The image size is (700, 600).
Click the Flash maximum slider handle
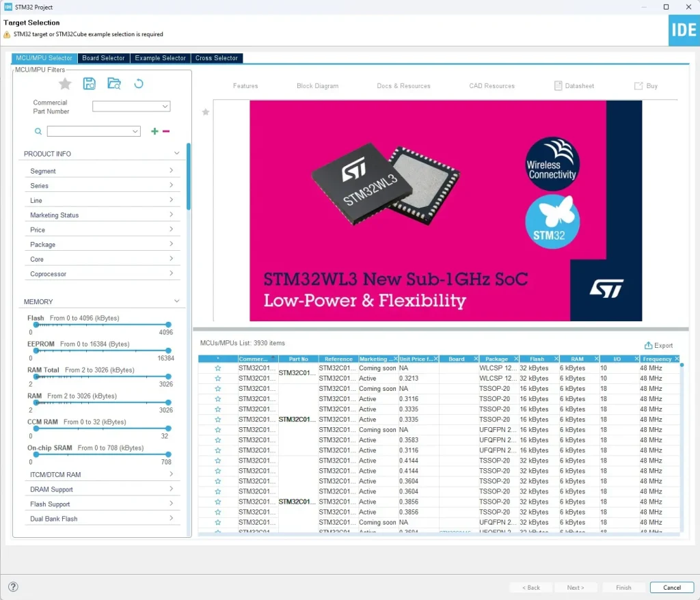[168, 325]
